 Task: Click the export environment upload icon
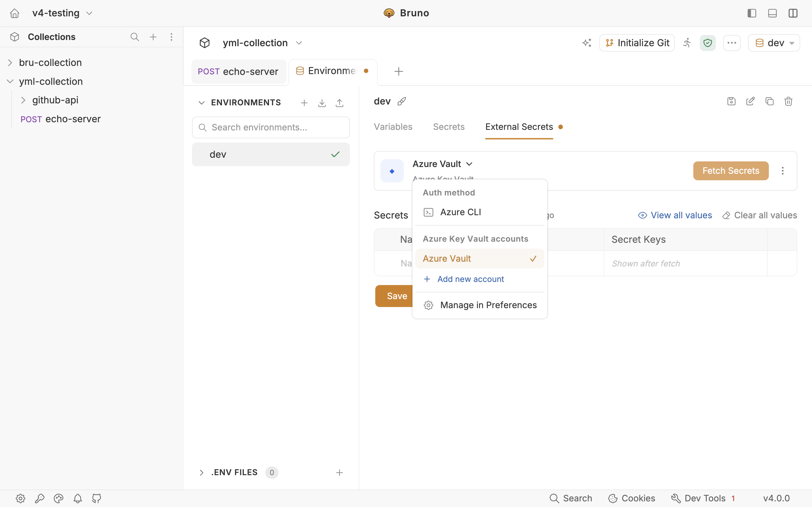click(339, 103)
